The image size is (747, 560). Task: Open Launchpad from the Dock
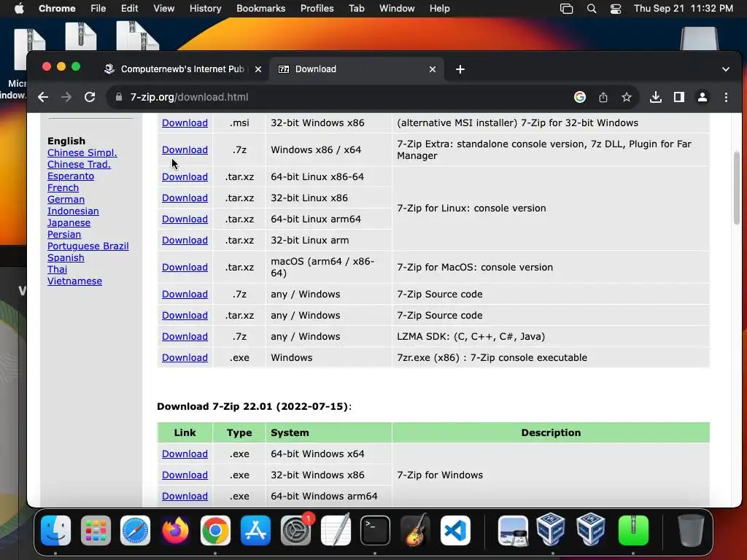(96, 530)
